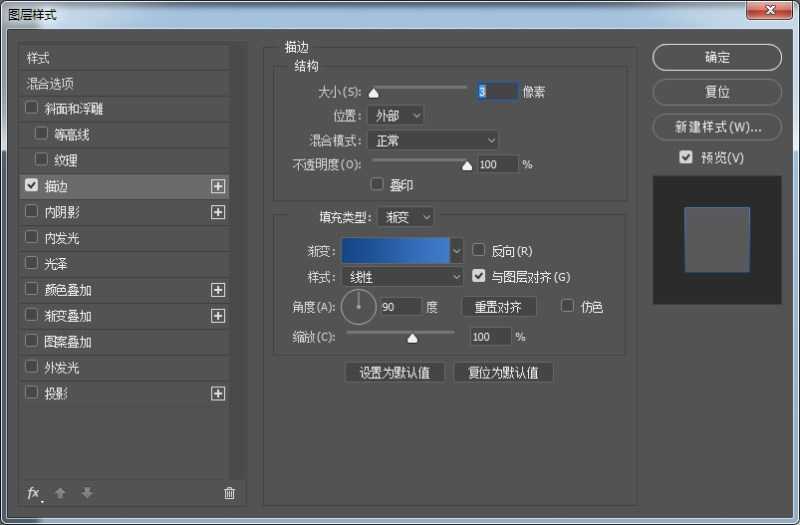Toggle the 反向(R) checkbox
This screenshot has height=525, width=800.
(479, 250)
